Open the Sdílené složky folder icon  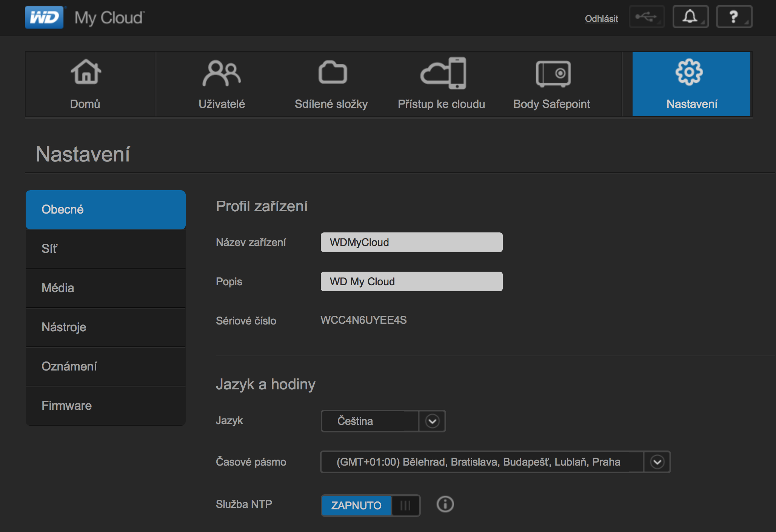[x=332, y=72]
